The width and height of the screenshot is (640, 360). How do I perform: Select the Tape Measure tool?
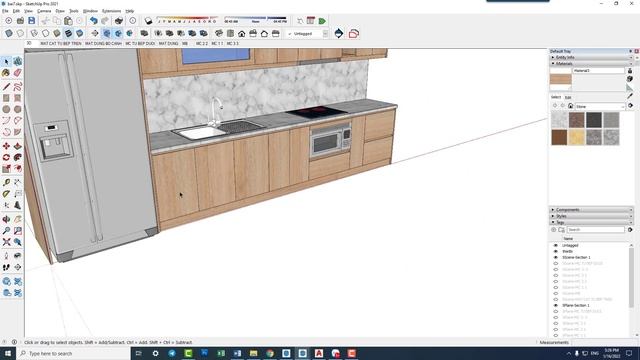pos(6,182)
